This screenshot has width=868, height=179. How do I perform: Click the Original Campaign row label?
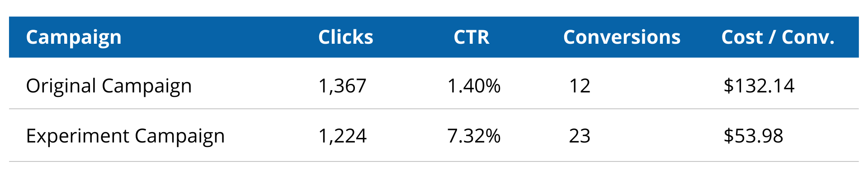coord(109,86)
